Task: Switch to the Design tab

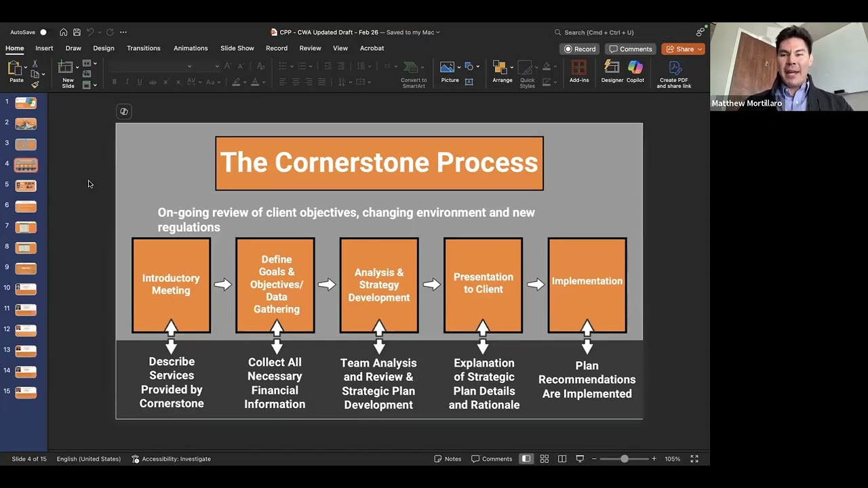Action: [104, 48]
